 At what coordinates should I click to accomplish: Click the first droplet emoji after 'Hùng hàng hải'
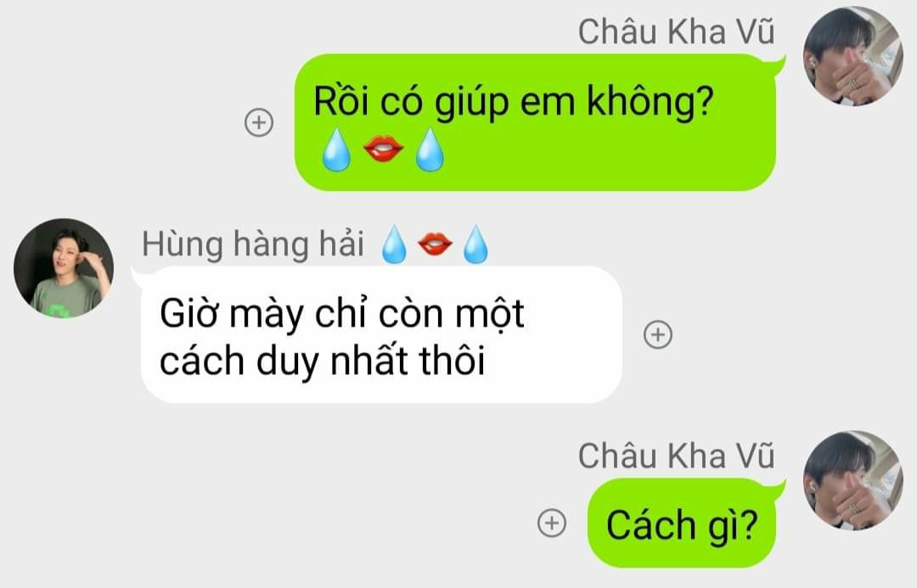pyautogui.click(x=394, y=244)
